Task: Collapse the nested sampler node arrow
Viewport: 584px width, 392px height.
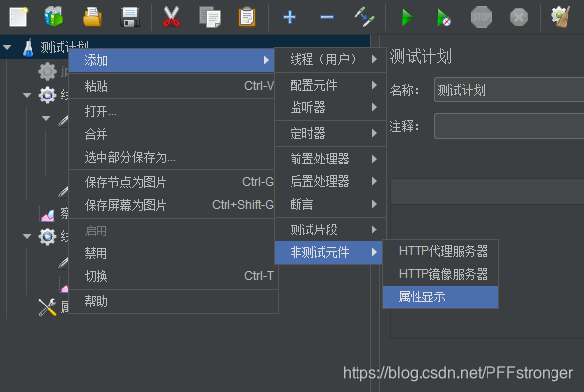Action: (46, 118)
